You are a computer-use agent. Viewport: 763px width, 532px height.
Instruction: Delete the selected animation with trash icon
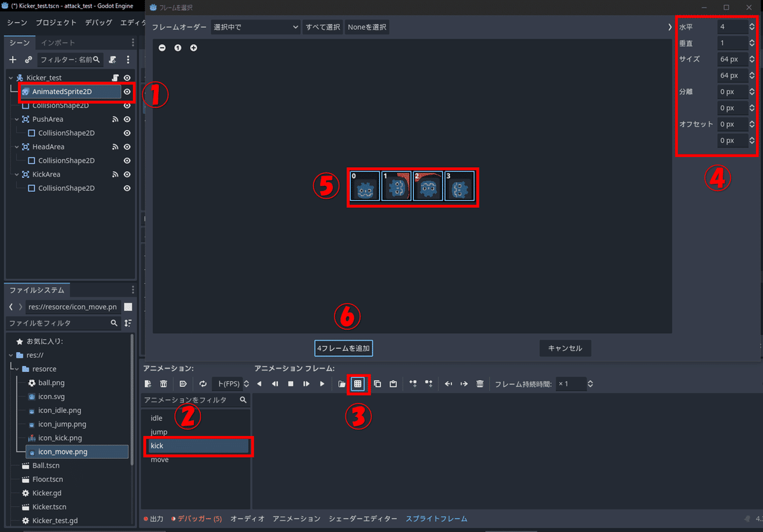tap(164, 383)
